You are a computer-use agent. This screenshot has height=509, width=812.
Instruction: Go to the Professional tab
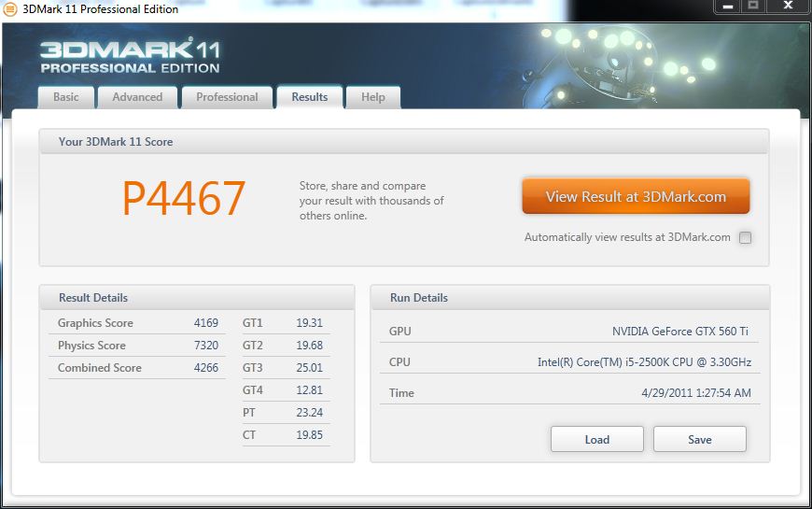tap(227, 97)
